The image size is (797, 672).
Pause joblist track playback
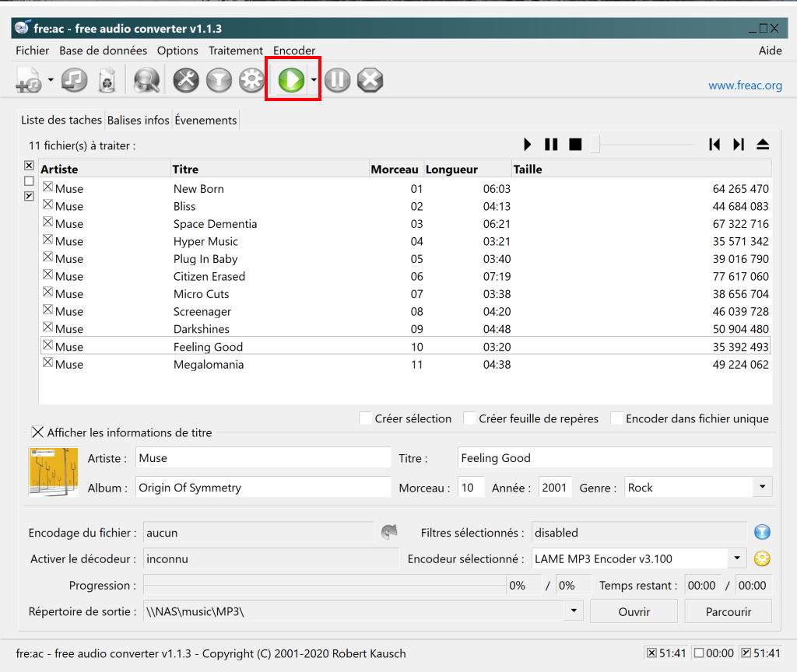click(551, 145)
